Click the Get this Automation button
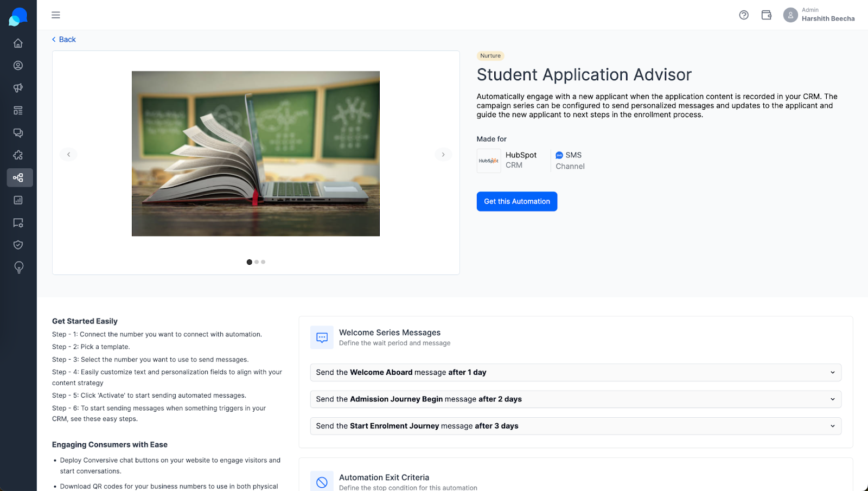This screenshot has width=868, height=491. [517, 201]
